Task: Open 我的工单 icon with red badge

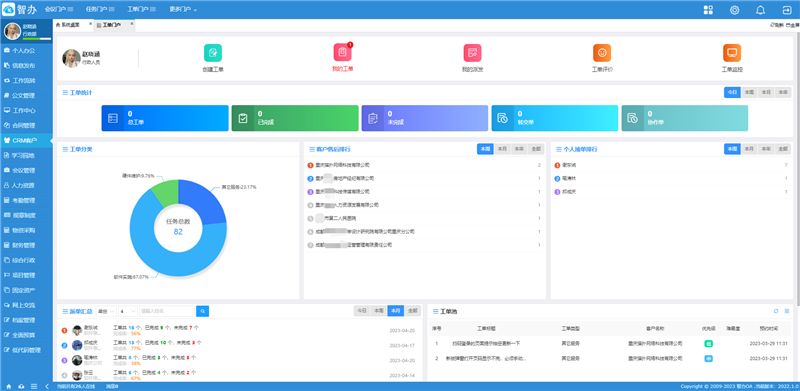Action: (342, 53)
